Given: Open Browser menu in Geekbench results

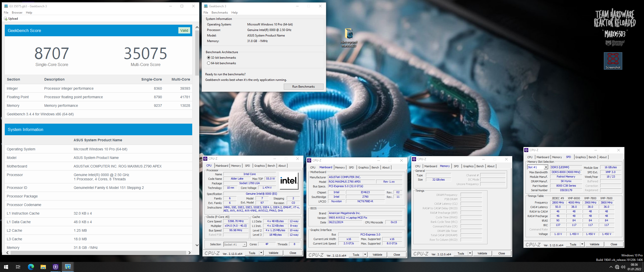Looking at the screenshot, I should pos(17,13).
